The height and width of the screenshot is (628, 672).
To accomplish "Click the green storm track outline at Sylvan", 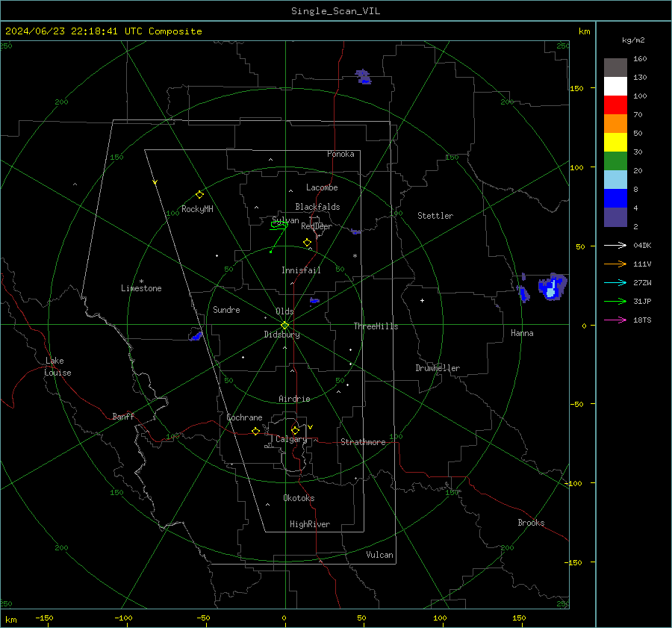I will pyautogui.click(x=279, y=224).
